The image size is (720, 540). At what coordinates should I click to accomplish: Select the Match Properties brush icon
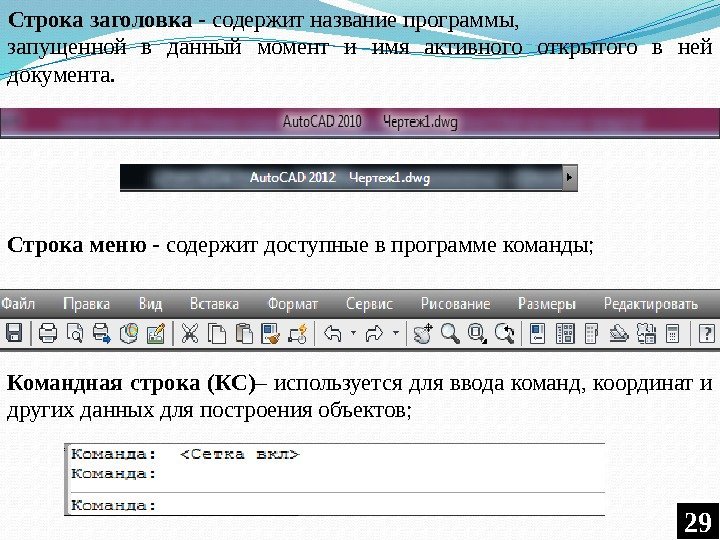pyautogui.click(x=270, y=333)
